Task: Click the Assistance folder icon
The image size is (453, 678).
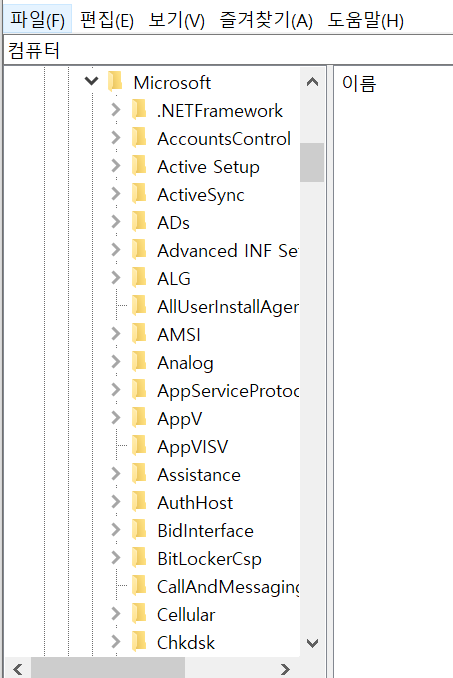Action: coord(139,473)
